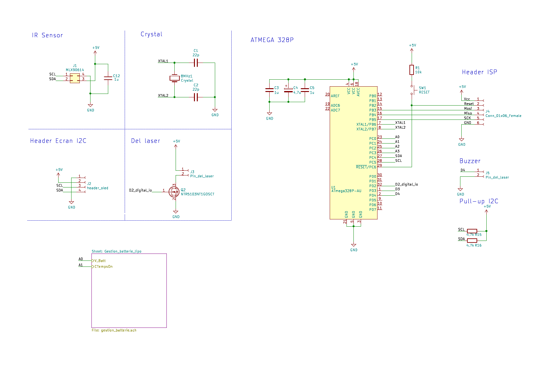Click the header_oled J2 connector label
The width and height of the screenshot is (555, 392).
(97, 188)
